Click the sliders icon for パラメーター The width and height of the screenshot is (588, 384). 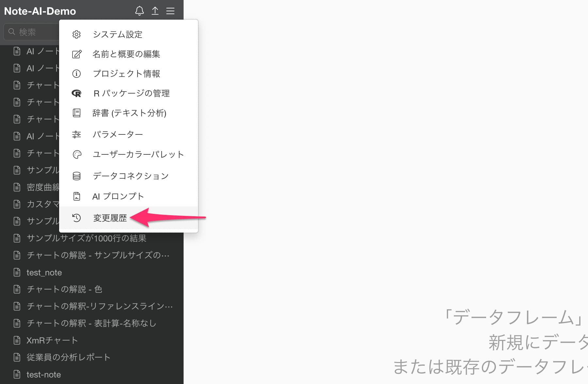76,134
